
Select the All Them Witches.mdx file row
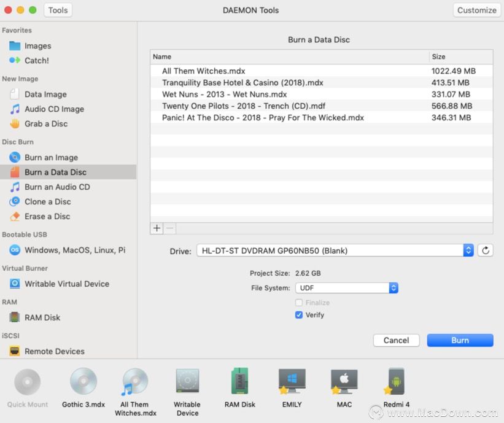point(322,71)
